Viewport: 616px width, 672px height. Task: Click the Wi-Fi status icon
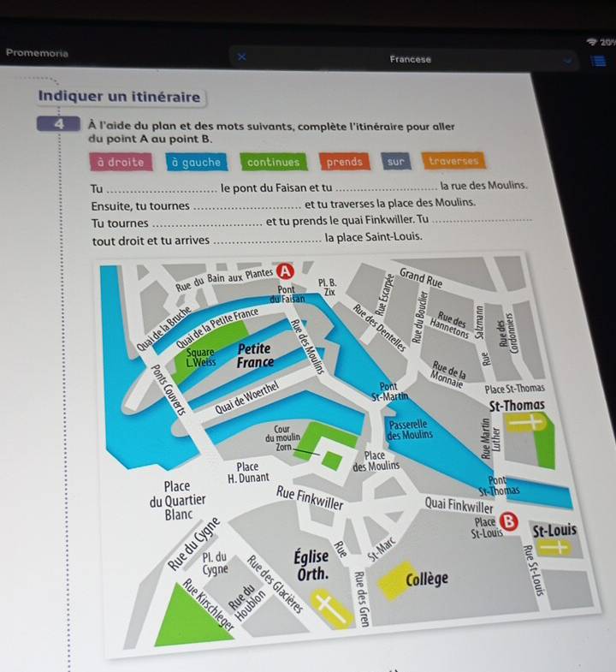tap(589, 40)
